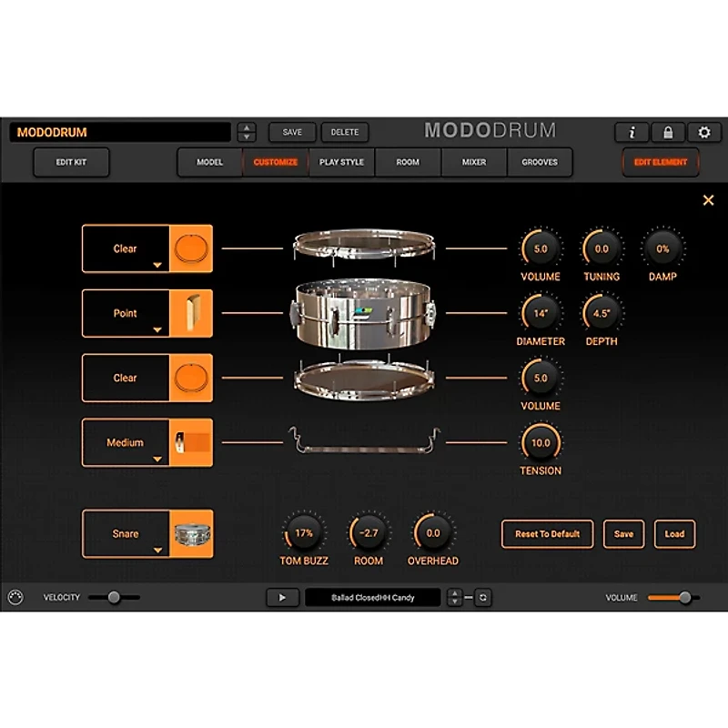This screenshot has width=728, height=728.
Task: Click the Edit Kit button
Action: [71, 163]
